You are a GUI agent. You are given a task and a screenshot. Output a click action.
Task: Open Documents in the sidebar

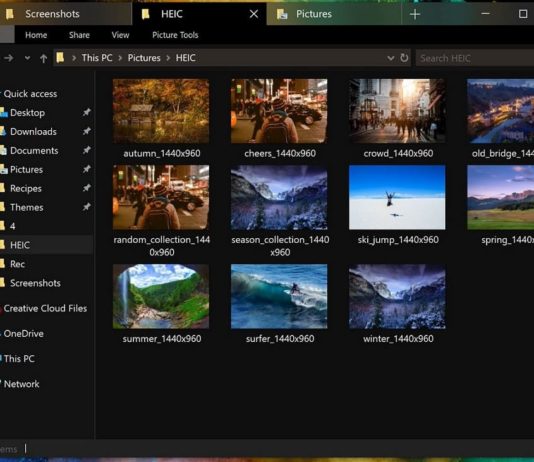(34, 150)
